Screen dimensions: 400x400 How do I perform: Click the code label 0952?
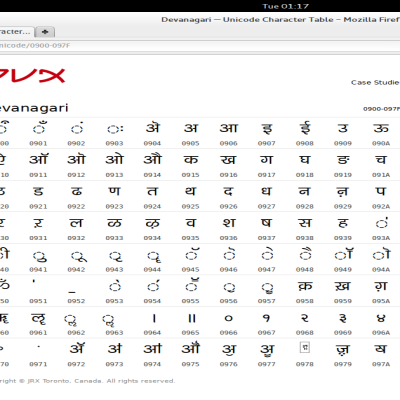(76, 301)
